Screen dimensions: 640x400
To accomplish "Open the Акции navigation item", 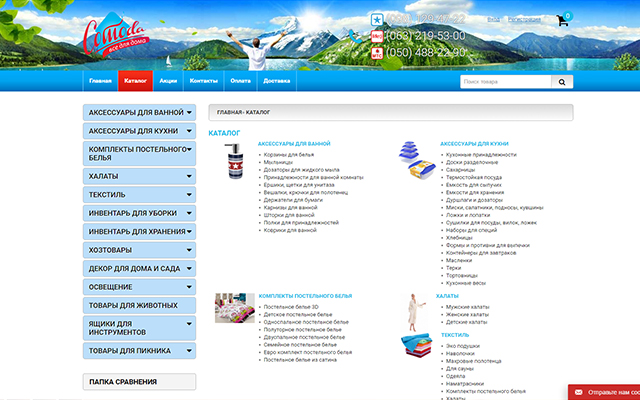I will (168, 81).
